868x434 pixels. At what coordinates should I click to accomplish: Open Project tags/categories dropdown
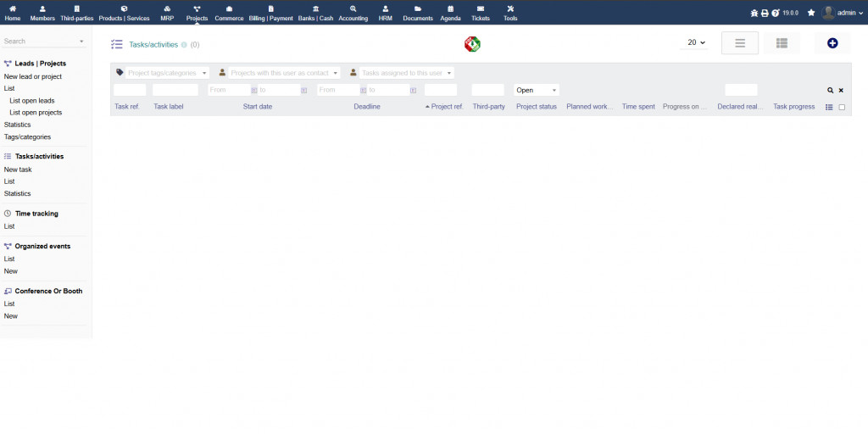coord(167,73)
